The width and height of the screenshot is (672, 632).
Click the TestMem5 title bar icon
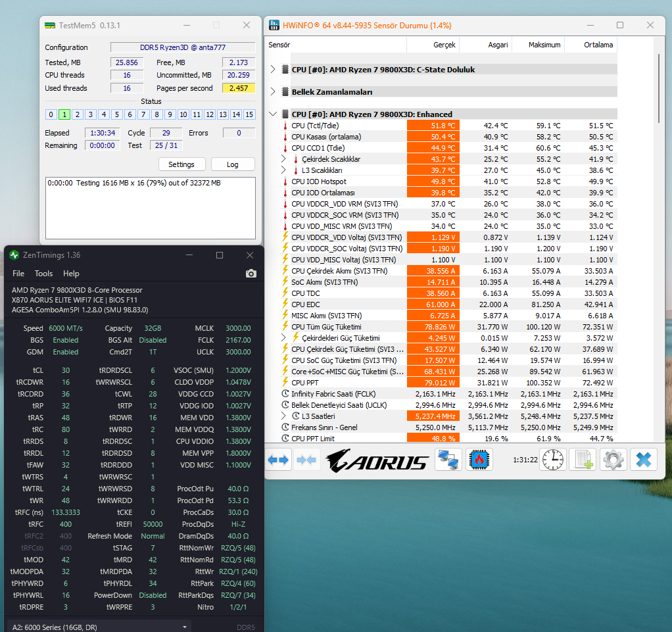point(50,25)
